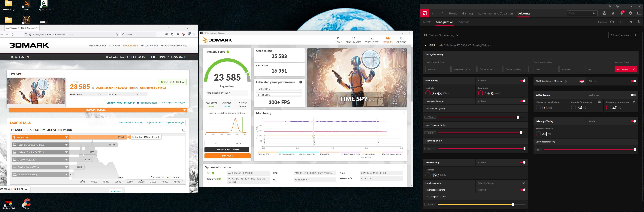Screen dimensions: 644x212
Task: Click the VRAM Max Frequenz slider handle
Action: [513, 204]
